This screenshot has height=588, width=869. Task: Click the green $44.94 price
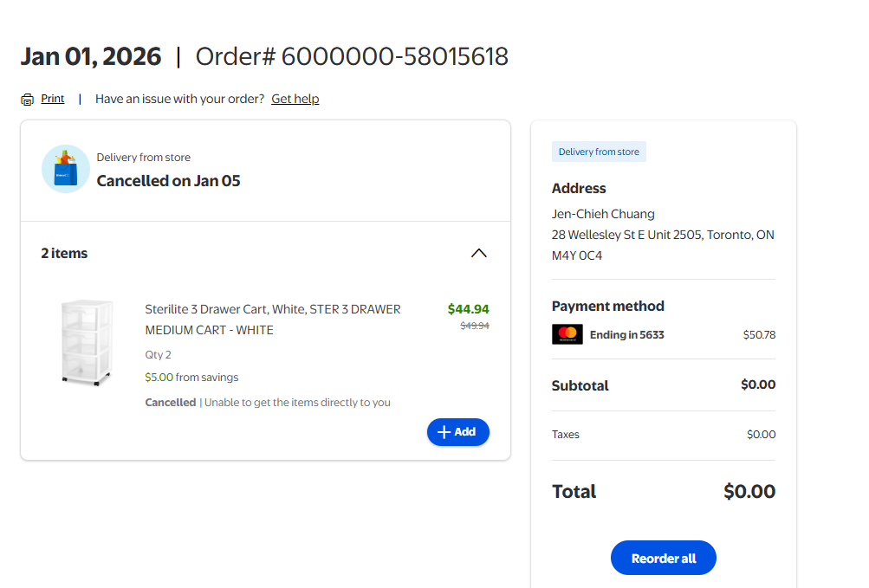[468, 309]
